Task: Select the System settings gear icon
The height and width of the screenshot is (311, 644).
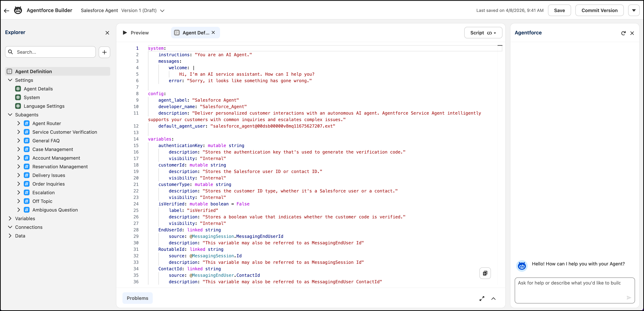Action: coord(18,97)
